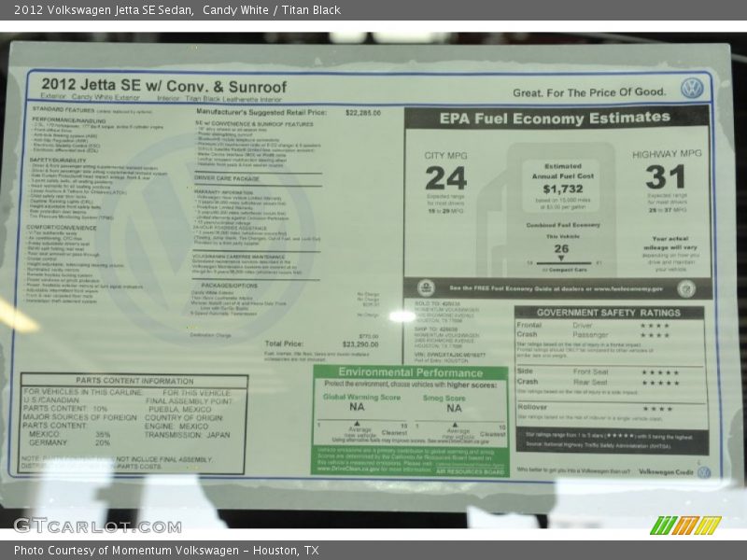Click the city MPG value 24
747x560 pixels.
(x=446, y=178)
